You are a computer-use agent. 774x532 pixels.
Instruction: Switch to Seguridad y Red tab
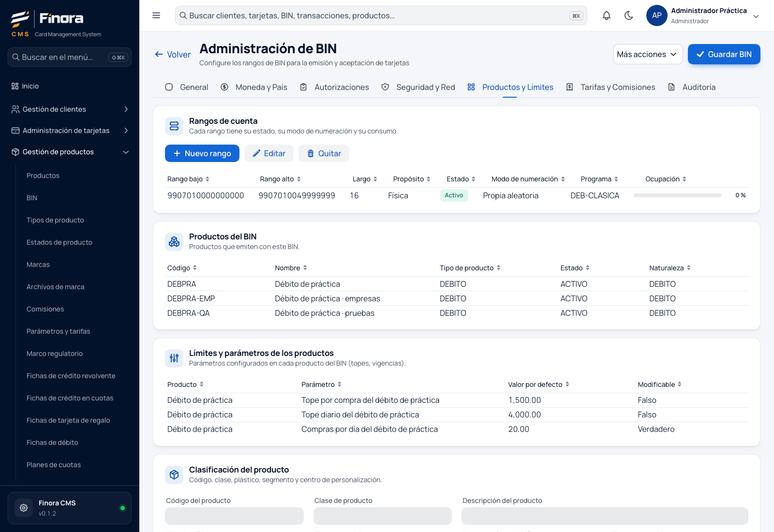pyautogui.click(x=418, y=87)
